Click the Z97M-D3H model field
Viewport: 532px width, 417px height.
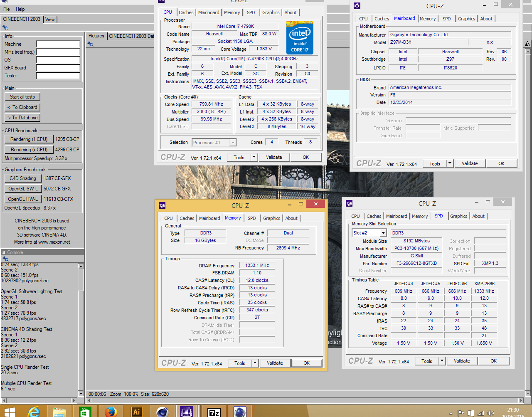427,42
